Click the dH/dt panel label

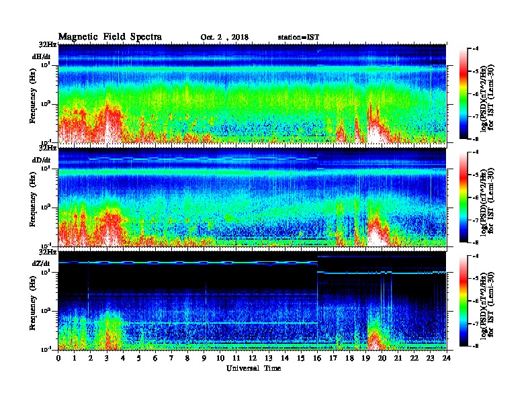tap(42, 57)
